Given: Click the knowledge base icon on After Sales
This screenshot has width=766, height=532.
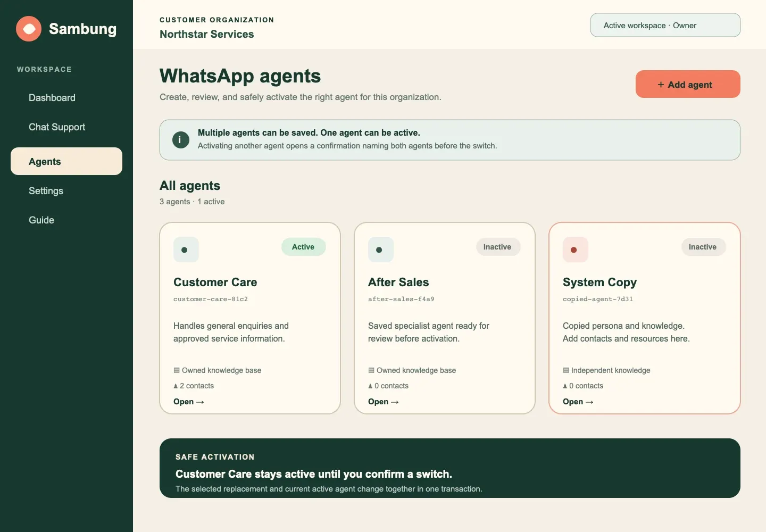Looking at the screenshot, I should [371, 370].
